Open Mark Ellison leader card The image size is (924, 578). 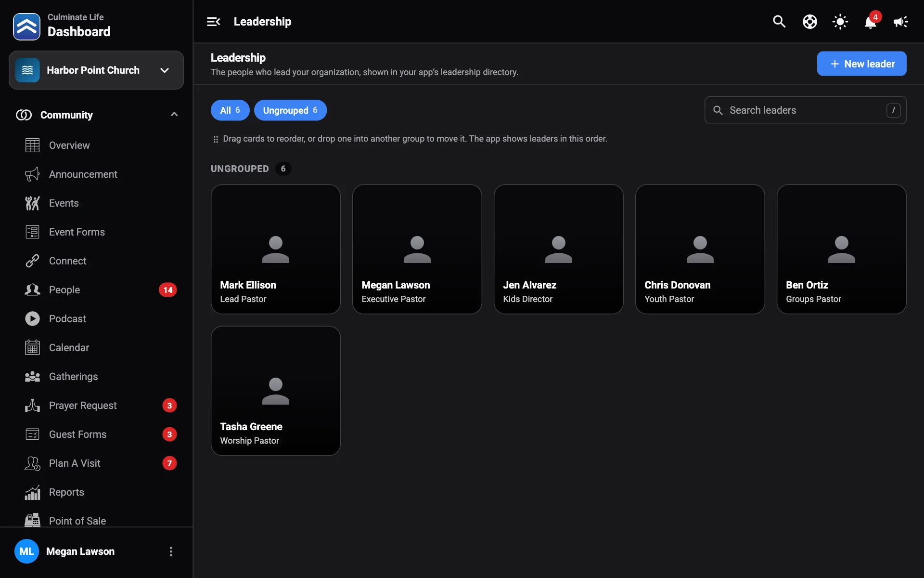276,250
